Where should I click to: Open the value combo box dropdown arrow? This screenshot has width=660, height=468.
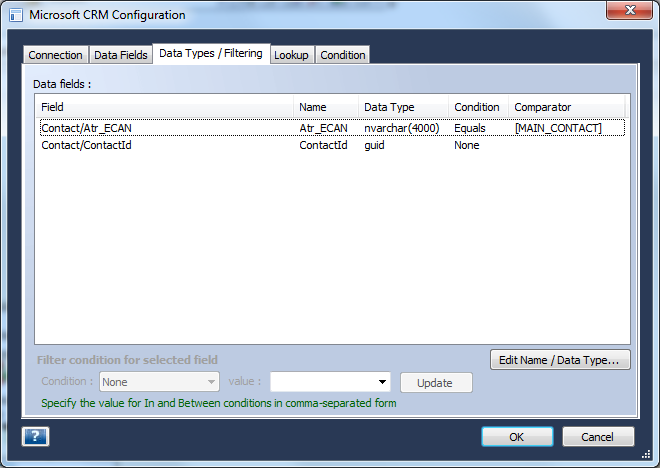tap(382, 382)
